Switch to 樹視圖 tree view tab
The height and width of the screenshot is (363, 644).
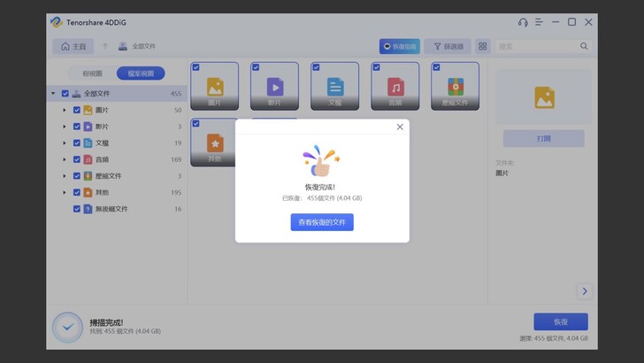92,73
